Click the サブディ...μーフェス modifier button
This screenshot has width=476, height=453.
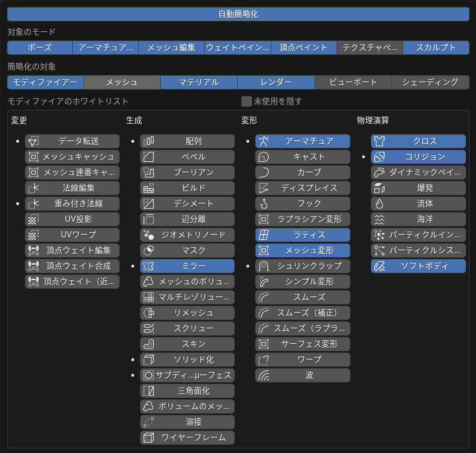coord(187,376)
